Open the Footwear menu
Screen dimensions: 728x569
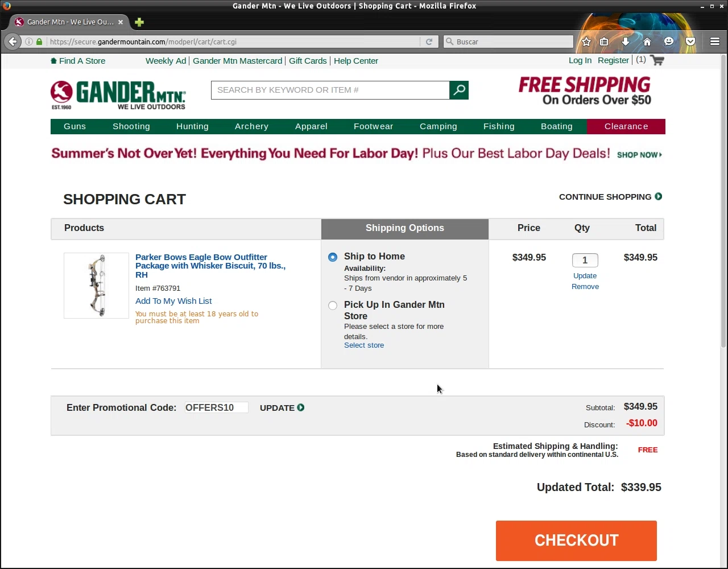pyautogui.click(x=373, y=126)
